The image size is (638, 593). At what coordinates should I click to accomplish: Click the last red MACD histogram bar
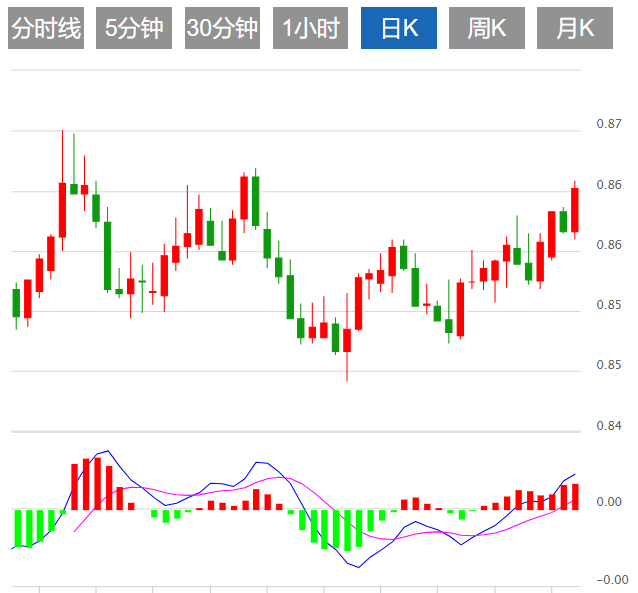575,497
